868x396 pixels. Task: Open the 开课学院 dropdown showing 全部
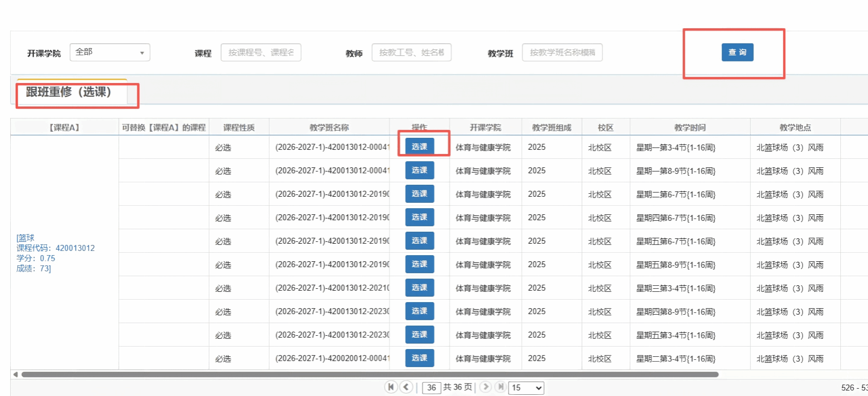click(110, 52)
